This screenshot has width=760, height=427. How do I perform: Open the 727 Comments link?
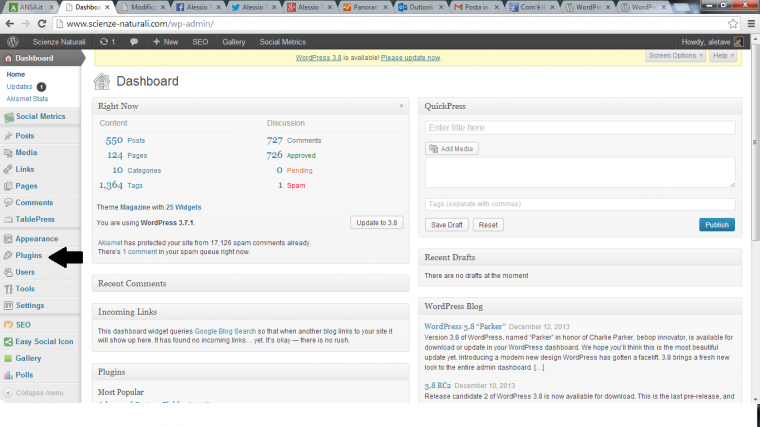pos(294,141)
